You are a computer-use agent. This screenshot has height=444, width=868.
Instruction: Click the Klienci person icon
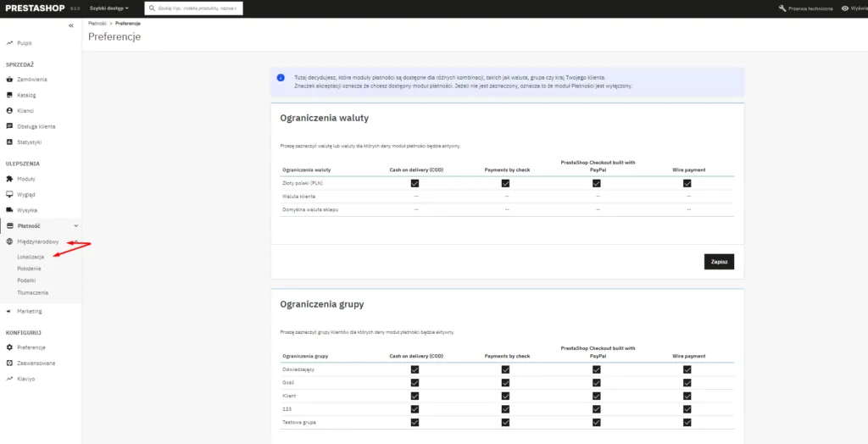9,111
